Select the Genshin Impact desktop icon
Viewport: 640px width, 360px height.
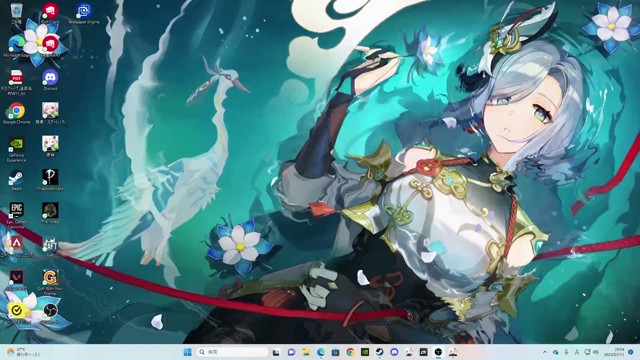click(x=50, y=146)
